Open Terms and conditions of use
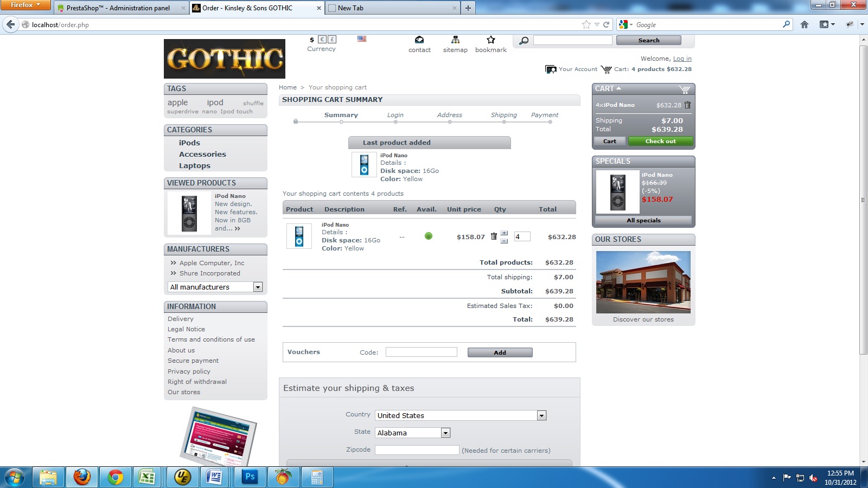868x488 pixels. (x=211, y=339)
